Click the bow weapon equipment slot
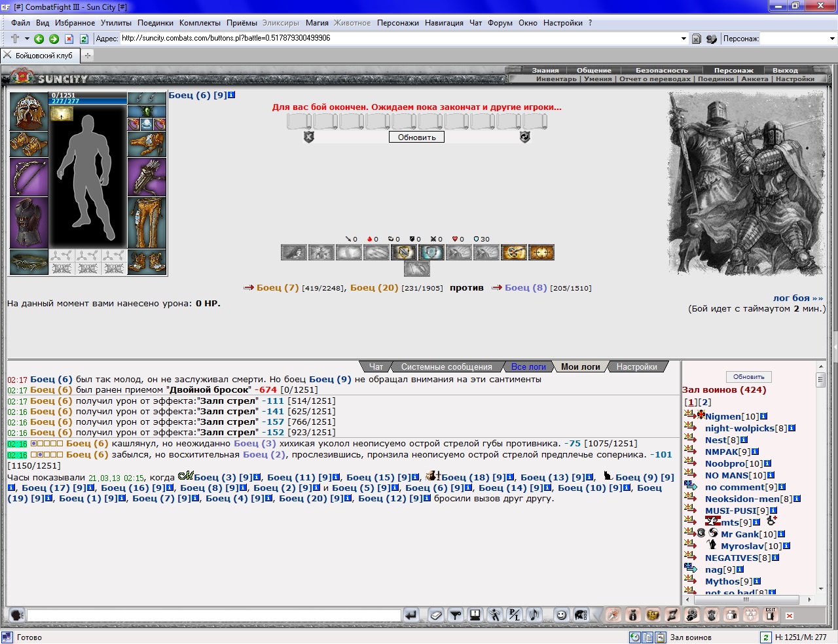The height and width of the screenshot is (644, 838). (29, 177)
